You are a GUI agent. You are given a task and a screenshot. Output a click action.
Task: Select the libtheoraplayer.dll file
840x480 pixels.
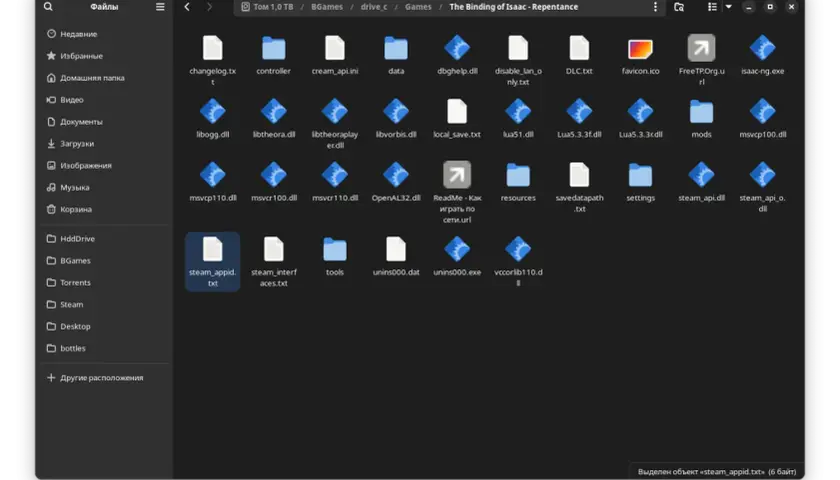(x=335, y=123)
